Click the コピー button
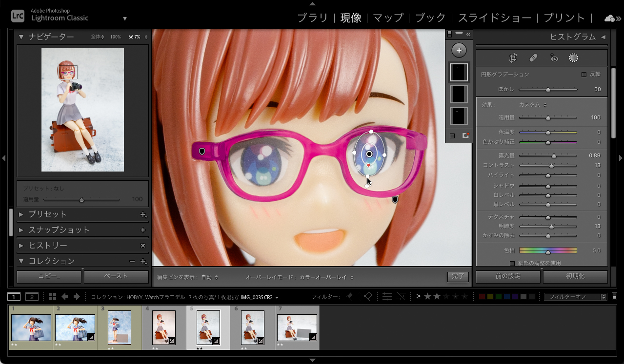 pos(49,276)
